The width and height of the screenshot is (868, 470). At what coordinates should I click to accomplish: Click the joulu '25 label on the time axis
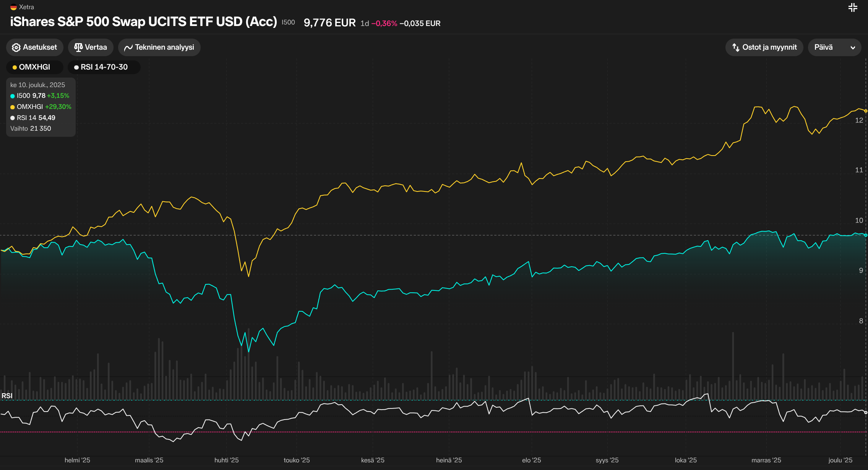(840, 460)
